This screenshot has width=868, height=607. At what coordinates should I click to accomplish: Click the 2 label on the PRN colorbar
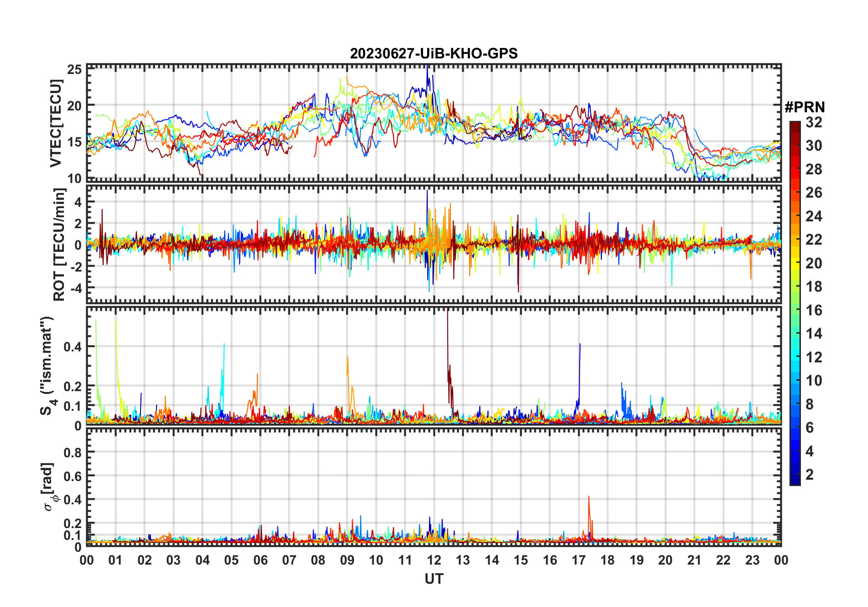tap(810, 475)
